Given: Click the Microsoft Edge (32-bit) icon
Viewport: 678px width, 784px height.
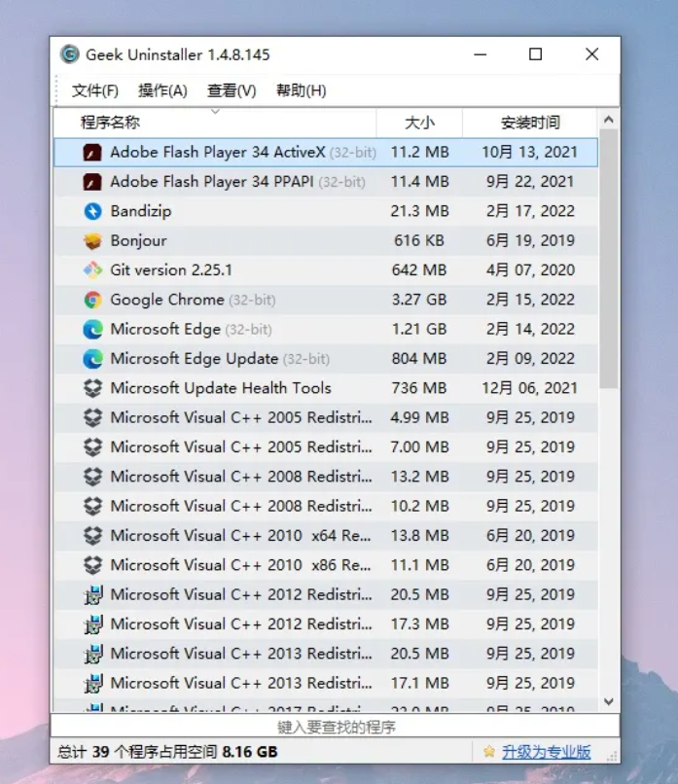Looking at the screenshot, I should pyautogui.click(x=92, y=329).
